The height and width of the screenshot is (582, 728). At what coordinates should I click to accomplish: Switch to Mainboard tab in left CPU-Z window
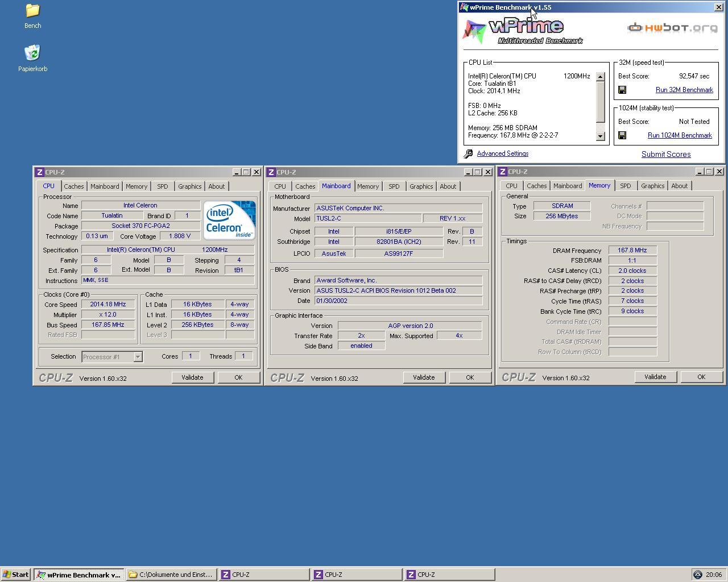point(105,186)
